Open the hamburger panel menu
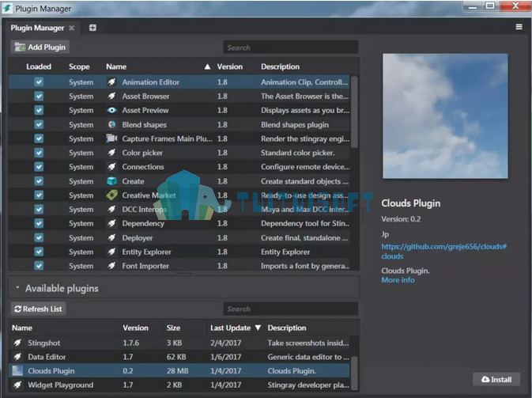Screen dimensions: 532x398 (519, 27)
